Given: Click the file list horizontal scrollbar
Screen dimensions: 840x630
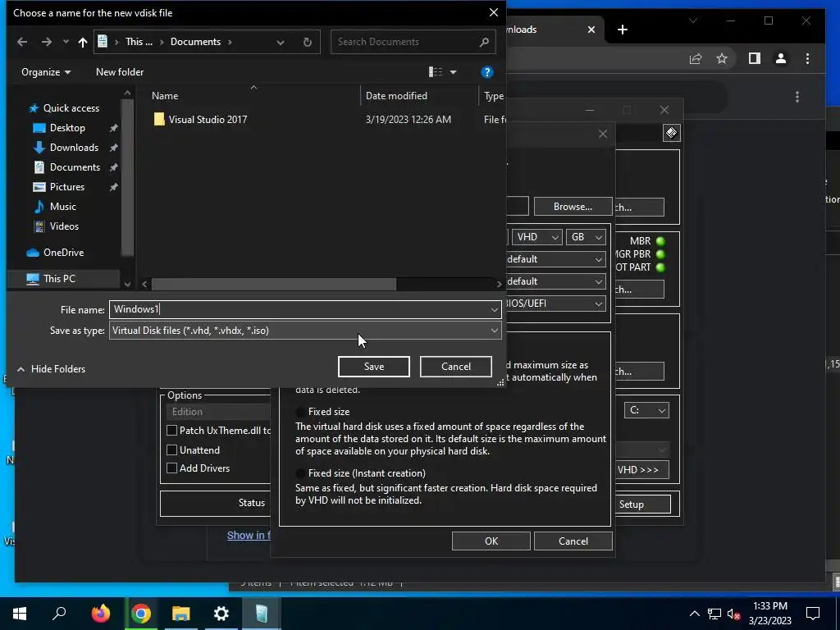Looking at the screenshot, I should [x=274, y=284].
